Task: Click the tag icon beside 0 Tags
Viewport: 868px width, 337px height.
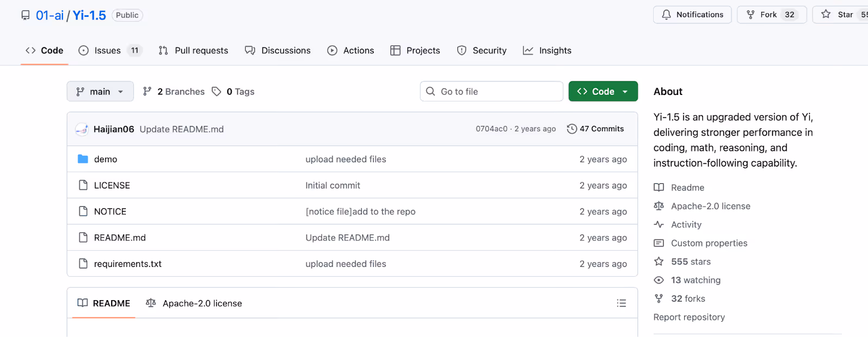Action: click(x=216, y=92)
